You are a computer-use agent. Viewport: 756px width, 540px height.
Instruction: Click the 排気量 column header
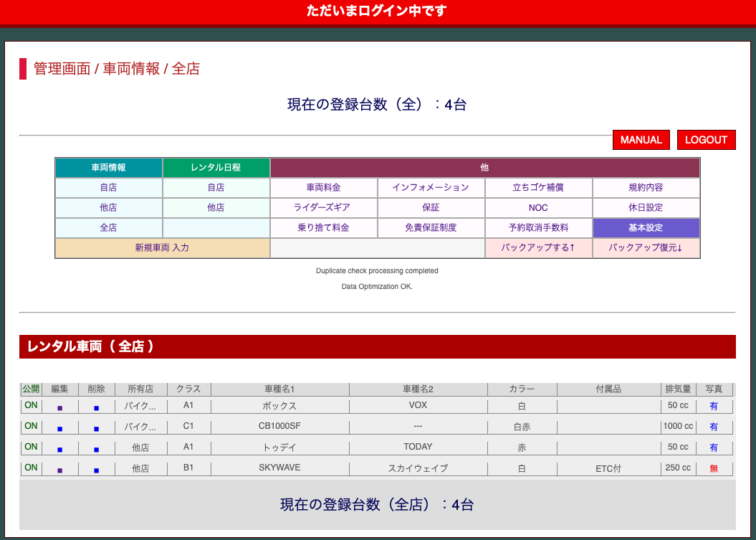point(679,389)
